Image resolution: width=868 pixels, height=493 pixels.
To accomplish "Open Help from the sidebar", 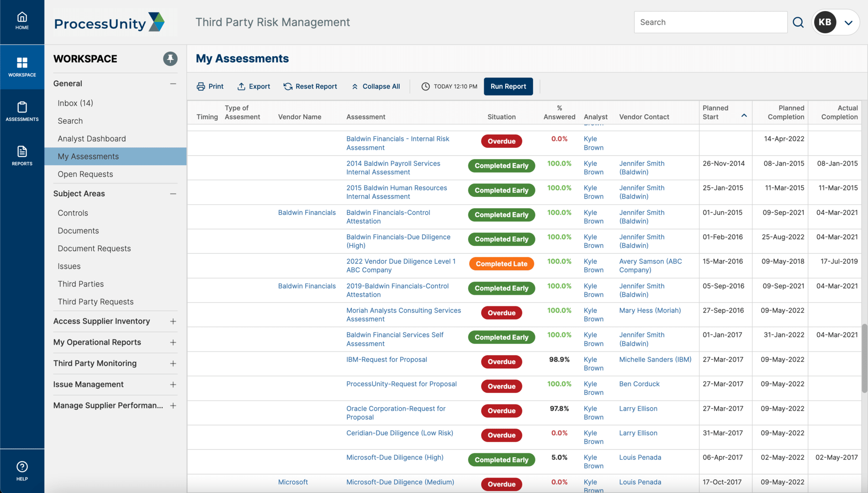I will (22, 471).
